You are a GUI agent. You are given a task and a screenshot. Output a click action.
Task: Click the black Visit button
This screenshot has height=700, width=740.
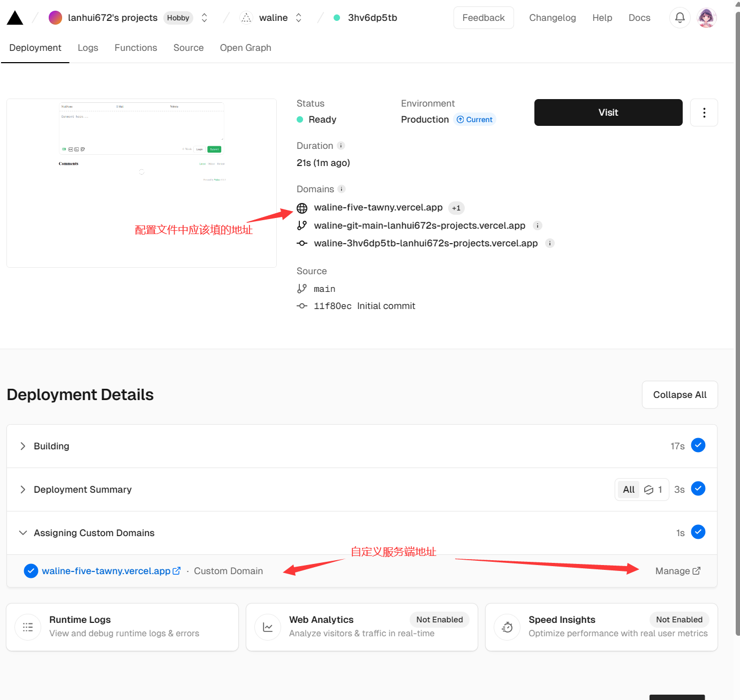(x=608, y=112)
